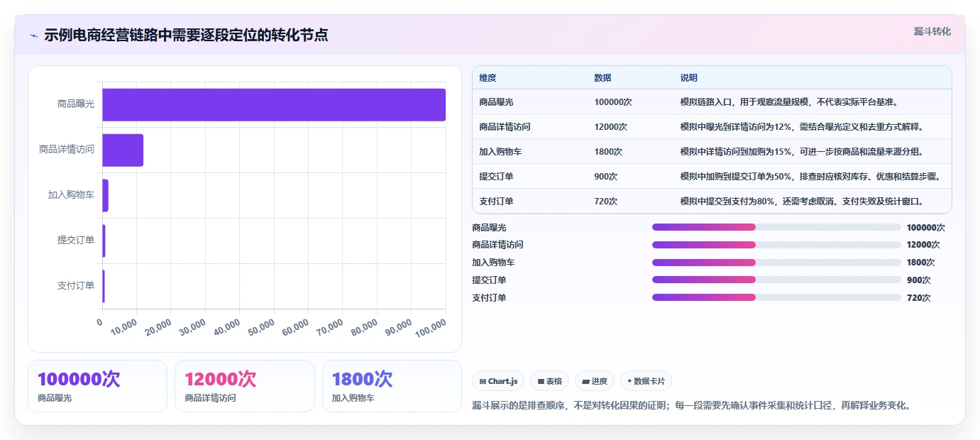Click the 进度 chip
The height and width of the screenshot is (440, 980).
[x=595, y=381]
